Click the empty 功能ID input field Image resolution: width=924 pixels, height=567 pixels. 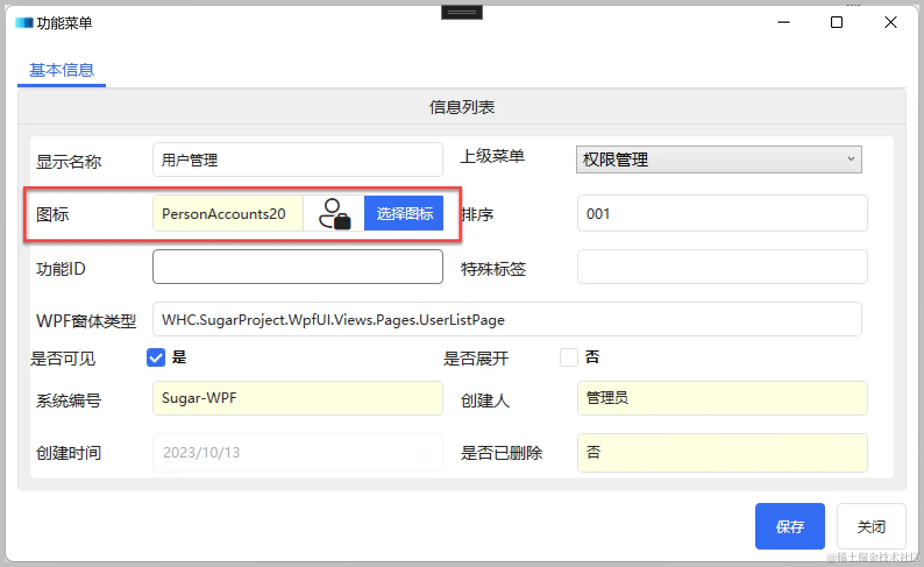[297, 267]
